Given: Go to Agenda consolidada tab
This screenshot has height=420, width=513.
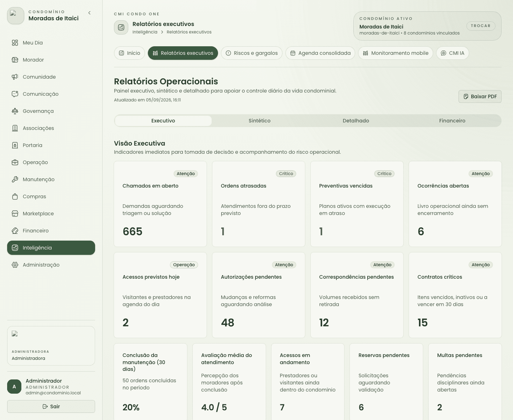Looking at the screenshot, I should coord(320,53).
